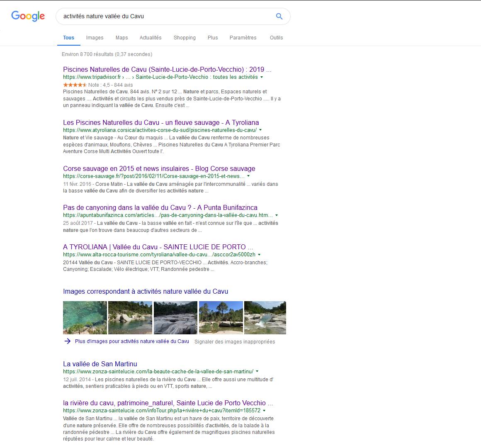Open Les Piscines Naturelles du Cavu result
This screenshot has height=448, width=481.
coord(161,122)
